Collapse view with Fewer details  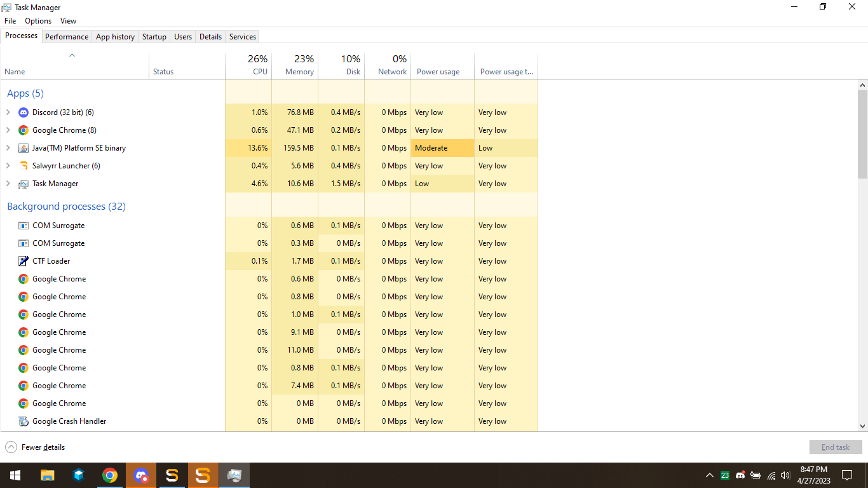tap(35, 447)
